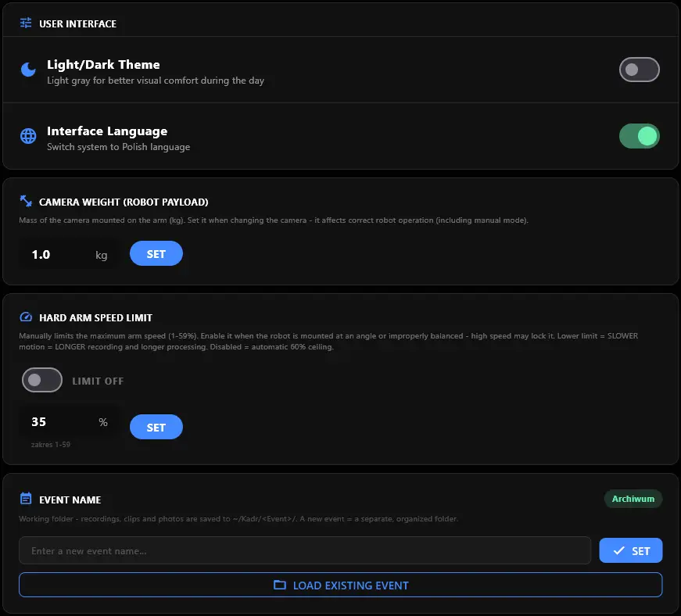Toggle the Light/Dark Theme switch
Screen dimensions: 681x616
pos(639,70)
